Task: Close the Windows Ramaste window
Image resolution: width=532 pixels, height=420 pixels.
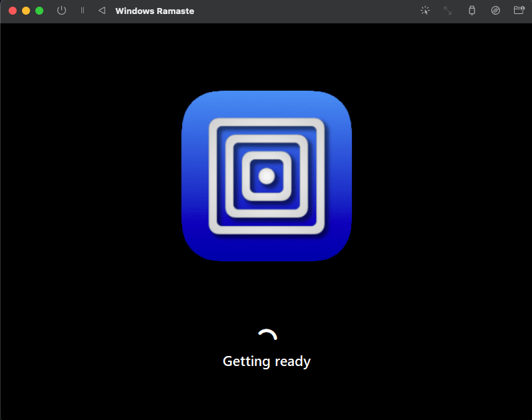Action: (13, 11)
